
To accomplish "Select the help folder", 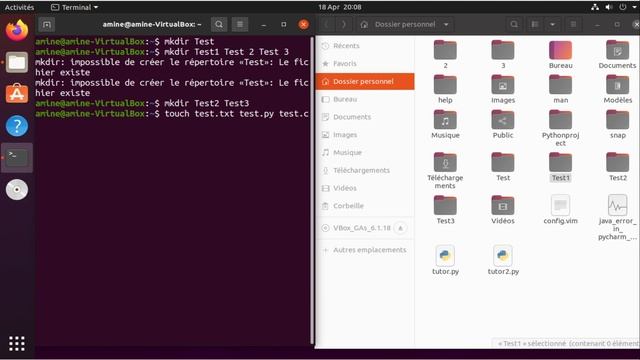I will (x=445, y=89).
